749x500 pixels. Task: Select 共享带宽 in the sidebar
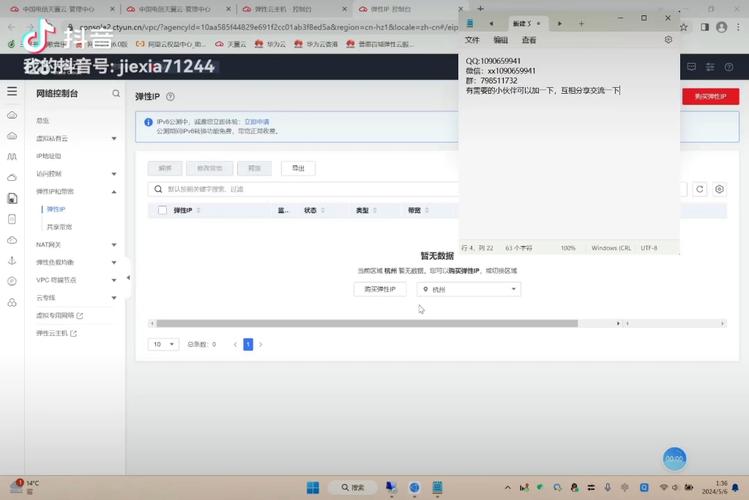59,227
